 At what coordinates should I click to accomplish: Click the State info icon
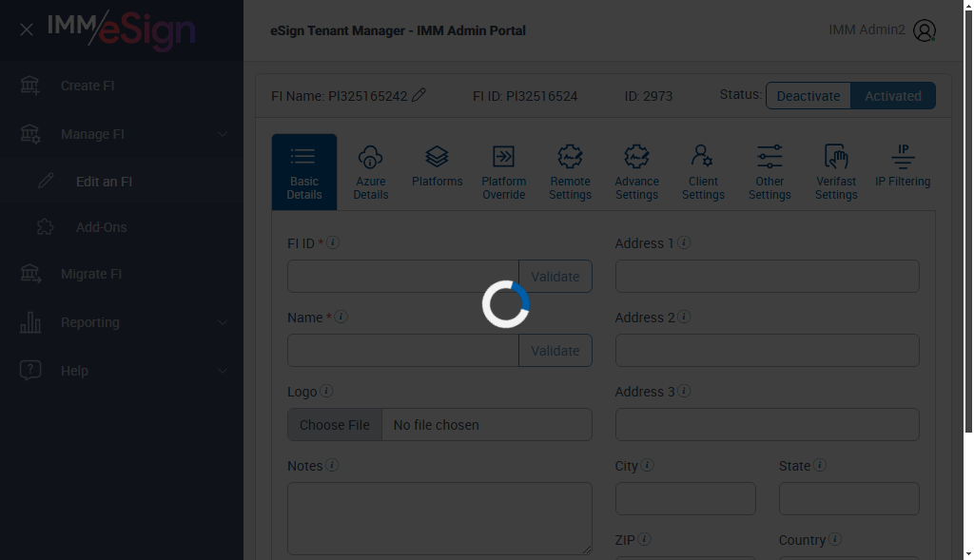[820, 465]
